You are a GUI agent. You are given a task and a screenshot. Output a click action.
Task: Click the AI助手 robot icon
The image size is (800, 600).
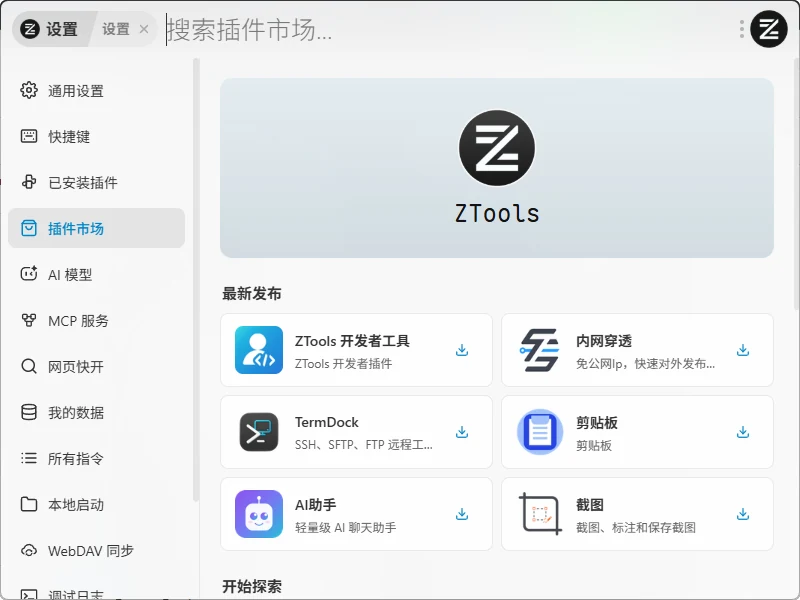(x=259, y=514)
